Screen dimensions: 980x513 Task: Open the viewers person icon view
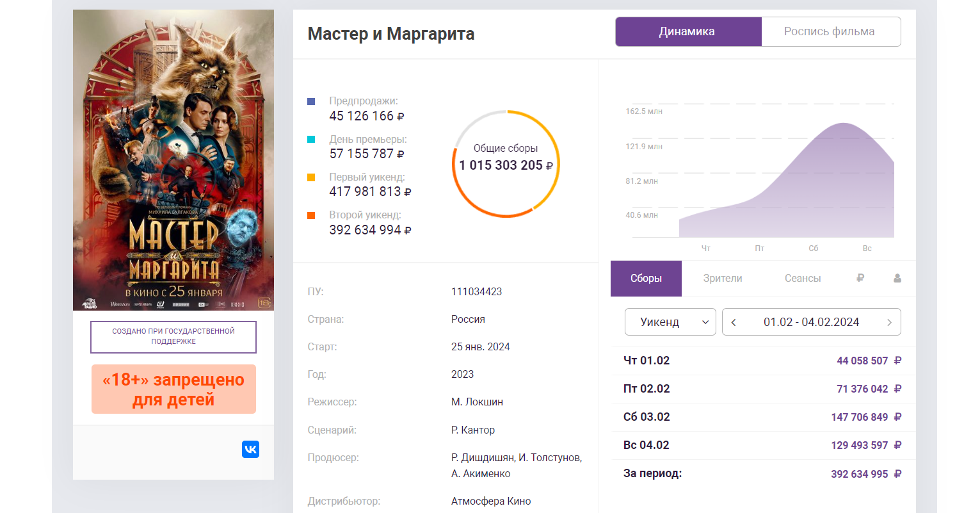tap(897, 278)
